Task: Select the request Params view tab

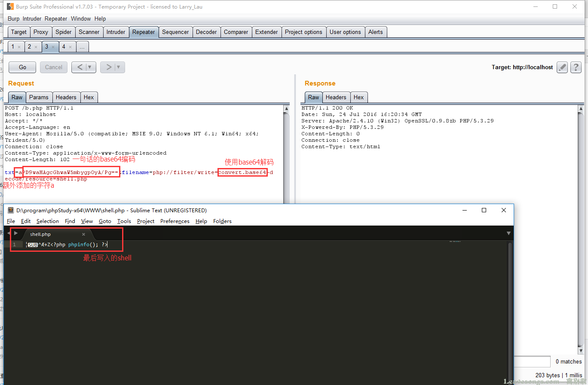Action: click(39, 97)
